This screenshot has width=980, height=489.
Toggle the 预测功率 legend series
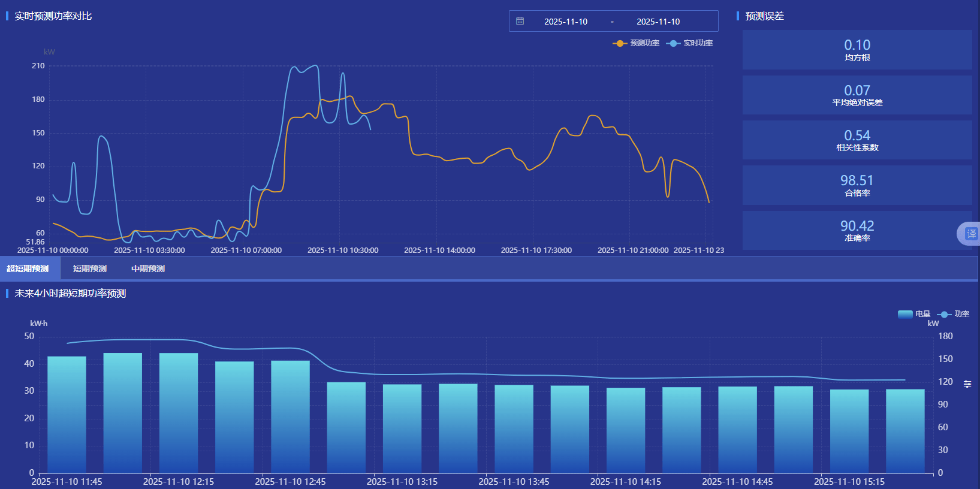tap(637, 43)
